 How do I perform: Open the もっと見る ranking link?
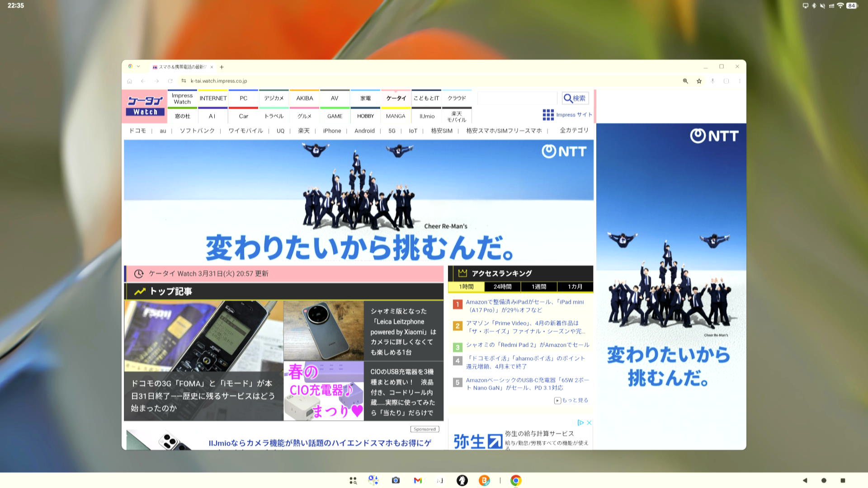pyautogui.click(x=573, y=400)
